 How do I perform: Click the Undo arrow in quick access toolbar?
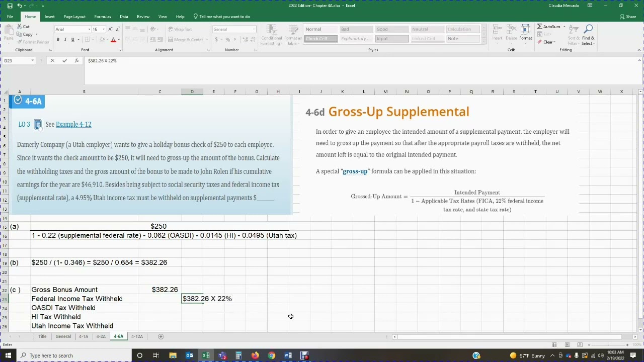(x=20, y=6)
